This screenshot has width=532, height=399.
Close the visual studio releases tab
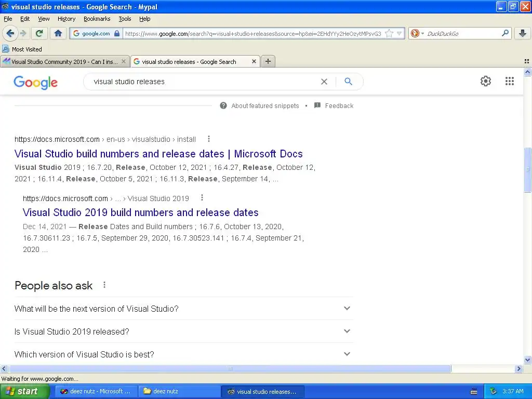254,61
